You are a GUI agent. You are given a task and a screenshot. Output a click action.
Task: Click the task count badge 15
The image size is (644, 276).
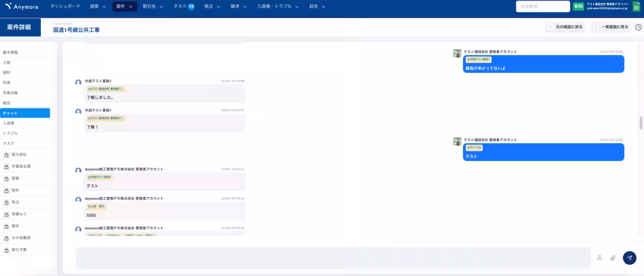[191, 6]
